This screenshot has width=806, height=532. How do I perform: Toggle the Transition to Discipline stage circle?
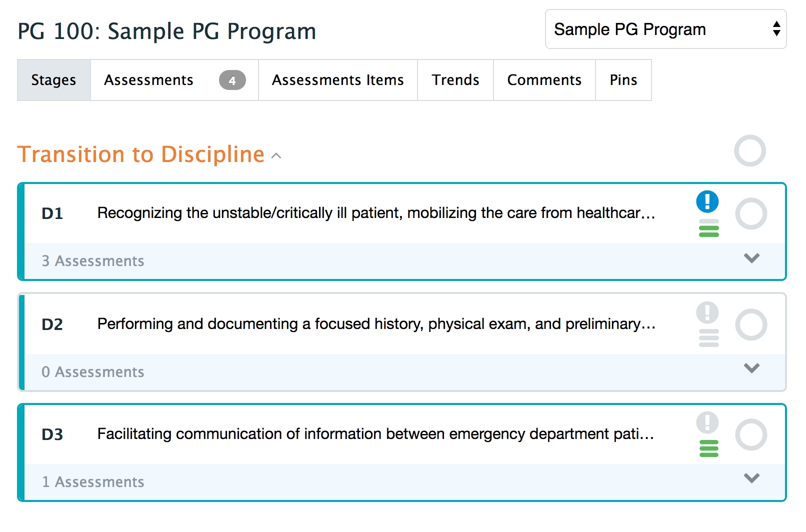[749, 150]
